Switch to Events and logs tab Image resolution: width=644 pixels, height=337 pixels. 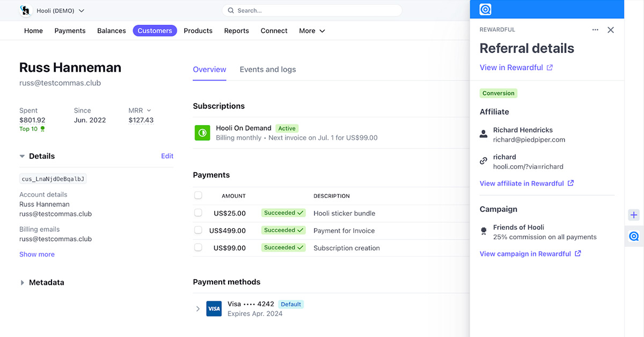pyautogui.click(x=267, y=69)
